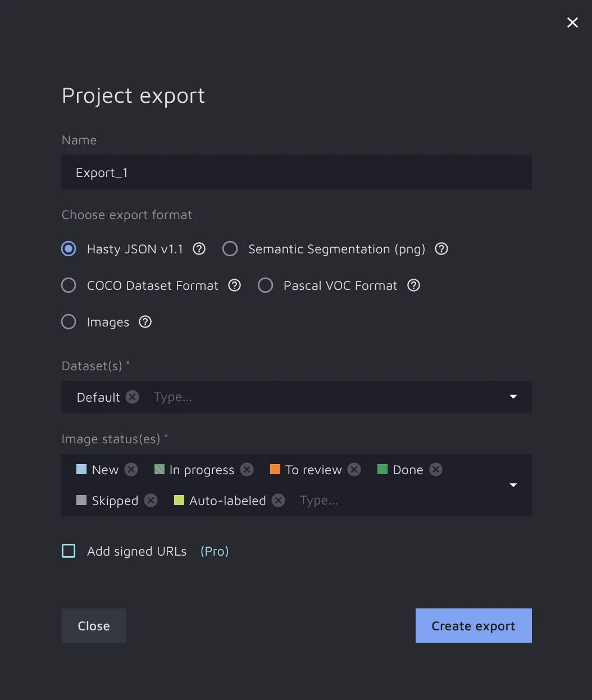592x700 pixels.
Task: Click help icon next to Hasty JSON v1.1
Action: coord(199,249)
